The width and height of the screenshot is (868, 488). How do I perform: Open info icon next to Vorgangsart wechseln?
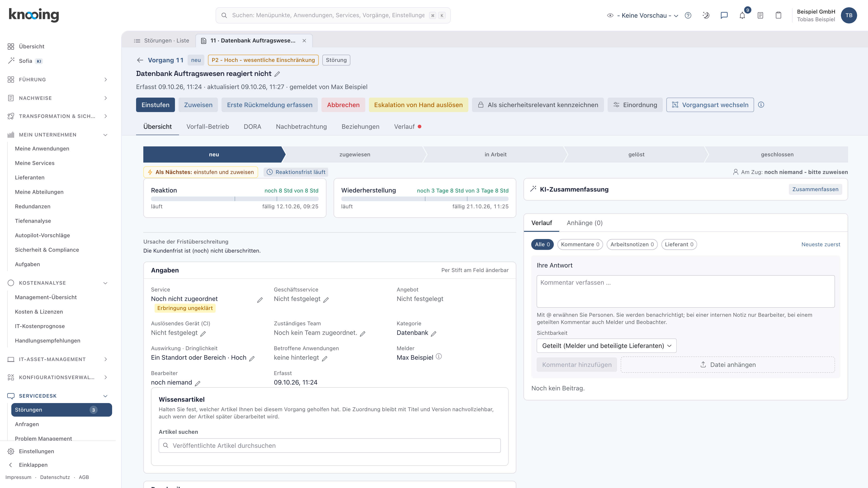[761, 105]
